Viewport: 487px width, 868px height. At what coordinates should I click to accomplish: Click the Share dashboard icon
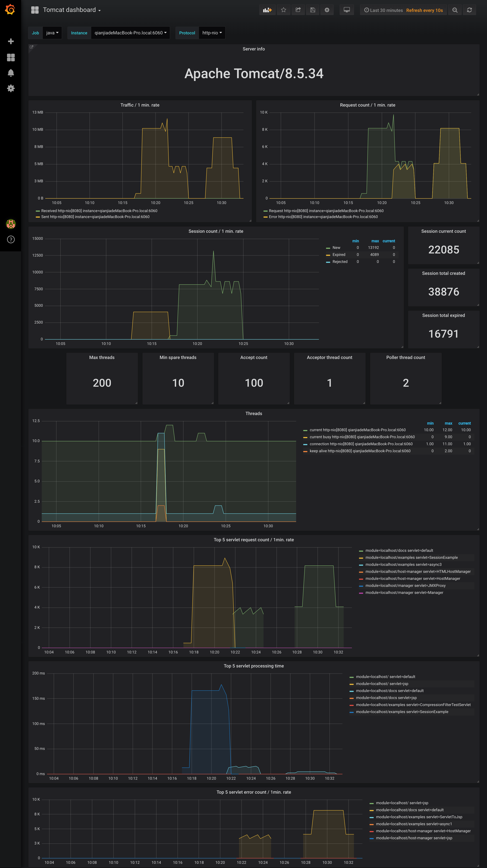[298, 10]
